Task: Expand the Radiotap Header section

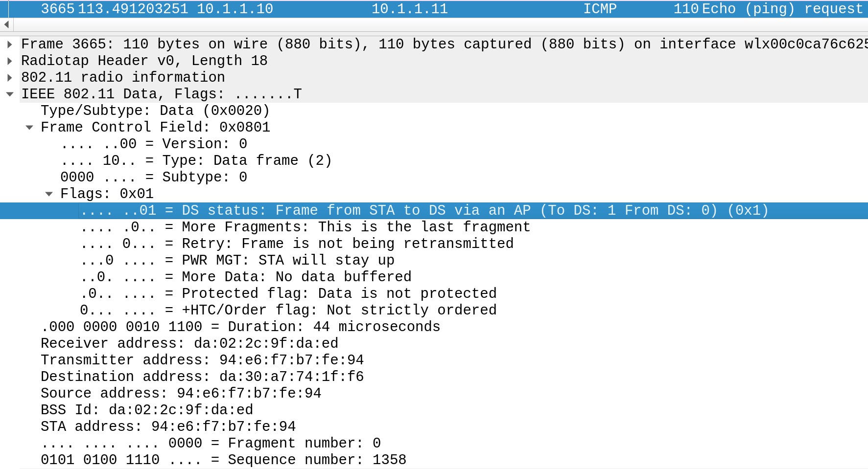Action: coord(10,61)
